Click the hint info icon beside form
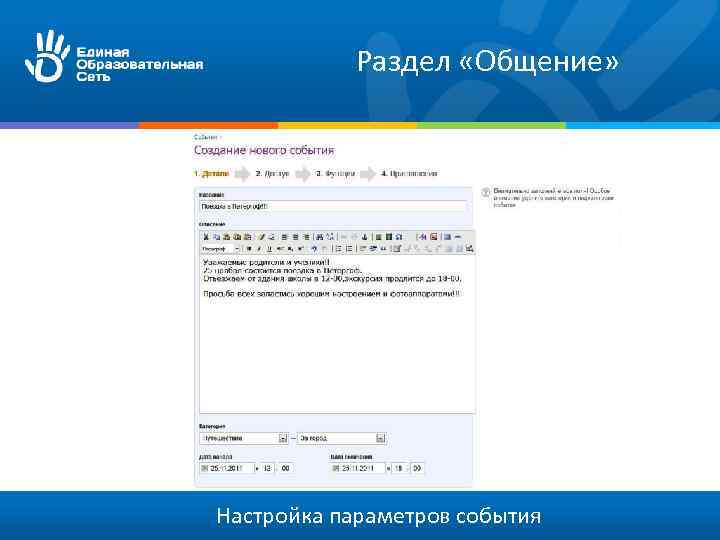This screenshot has height=540, width=720. pyautogui.click(x=485, y=192)
